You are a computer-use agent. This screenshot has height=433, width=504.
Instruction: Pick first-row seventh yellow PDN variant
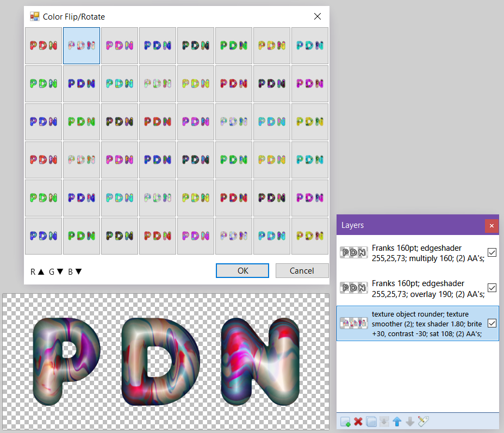(x=272, y=46)
